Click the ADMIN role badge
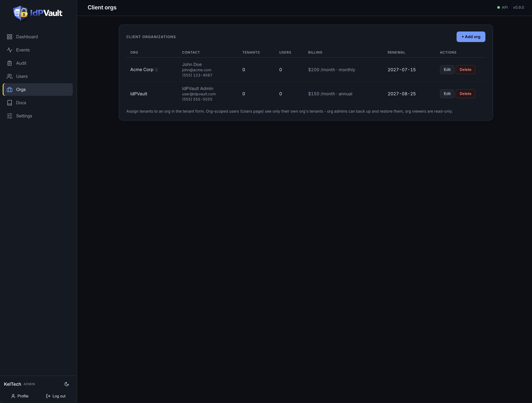The width and height of the screenshot is (532, 403). click(x=29, y=384)
